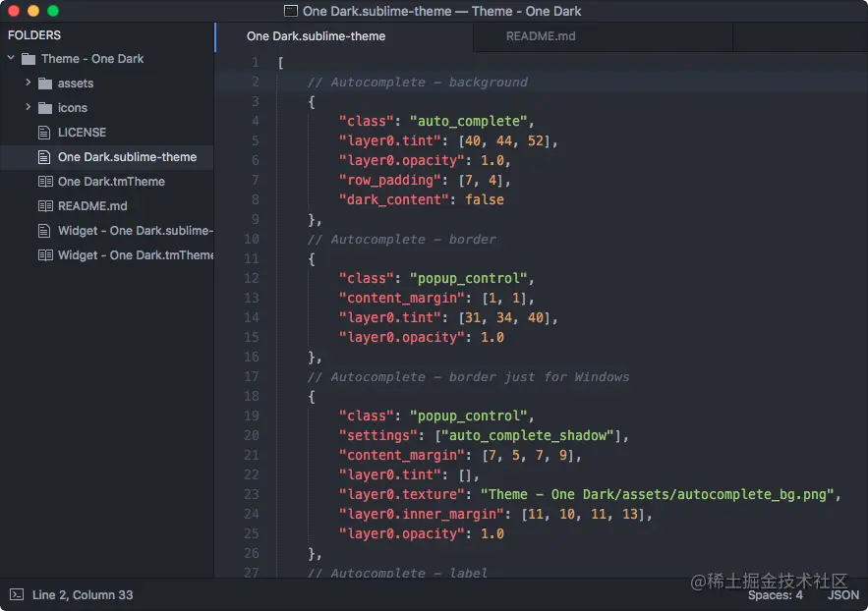Viewport: 868px width, 611px height.
Task: Click the "dark_content" key
Action: tap(393, 199)
